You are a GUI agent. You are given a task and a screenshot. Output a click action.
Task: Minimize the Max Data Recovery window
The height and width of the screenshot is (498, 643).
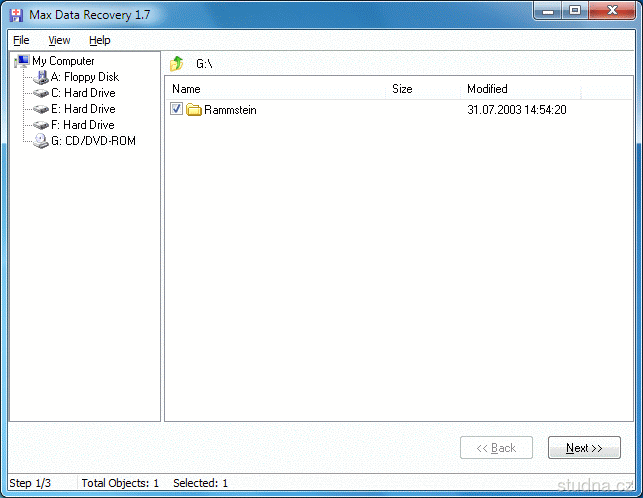pos(548,11)
